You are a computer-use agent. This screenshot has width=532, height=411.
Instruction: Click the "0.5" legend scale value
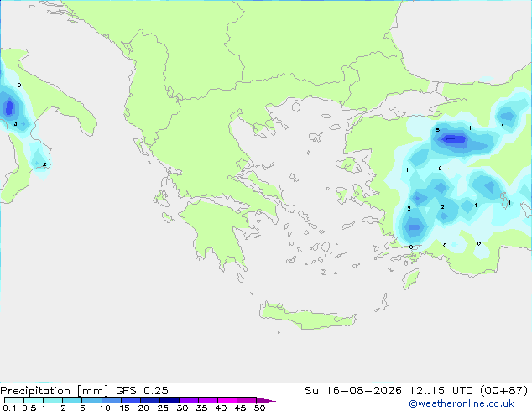click(29, 408)
